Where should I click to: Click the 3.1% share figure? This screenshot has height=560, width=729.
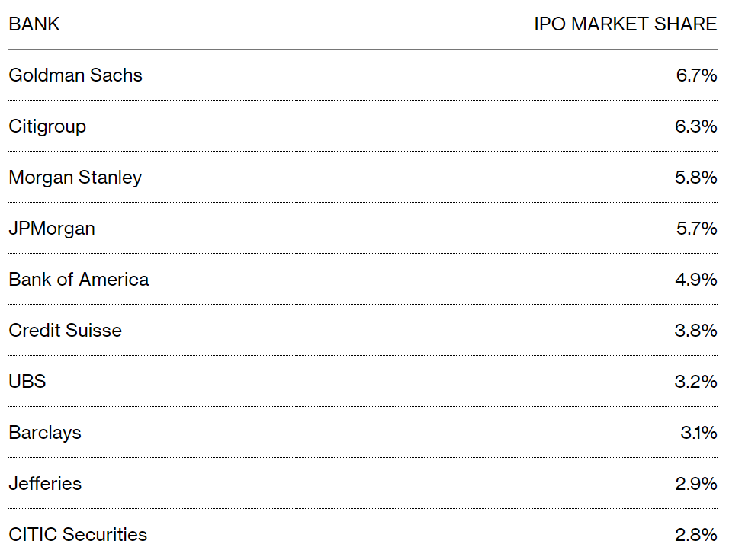pyautogui.click(x=698, y=433)
